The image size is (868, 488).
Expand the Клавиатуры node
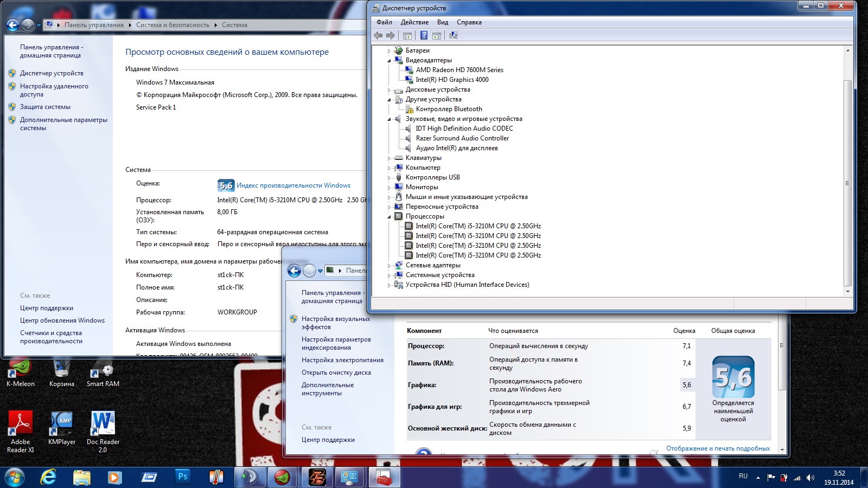[389, 158]
